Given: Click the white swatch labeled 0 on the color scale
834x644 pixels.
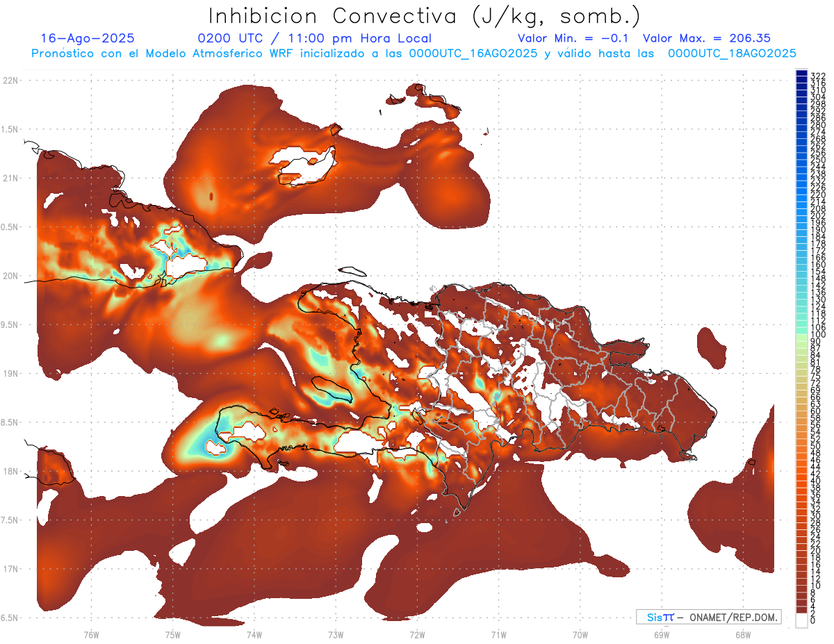Looking at the screenshot, I should 801,622.
